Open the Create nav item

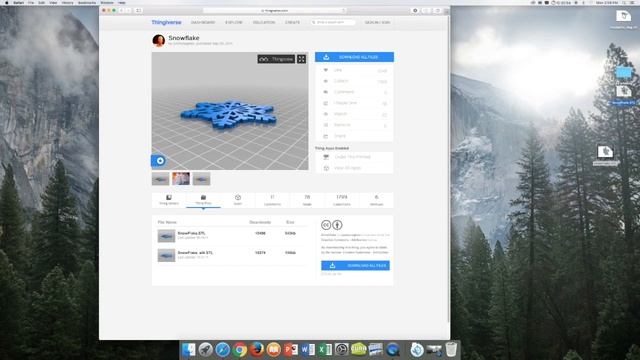(292, 22)
